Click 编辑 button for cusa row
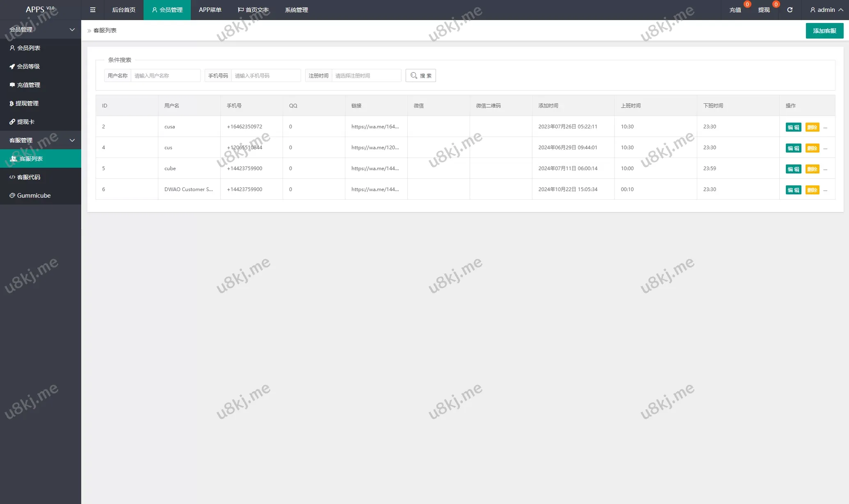 pos(793,127)
